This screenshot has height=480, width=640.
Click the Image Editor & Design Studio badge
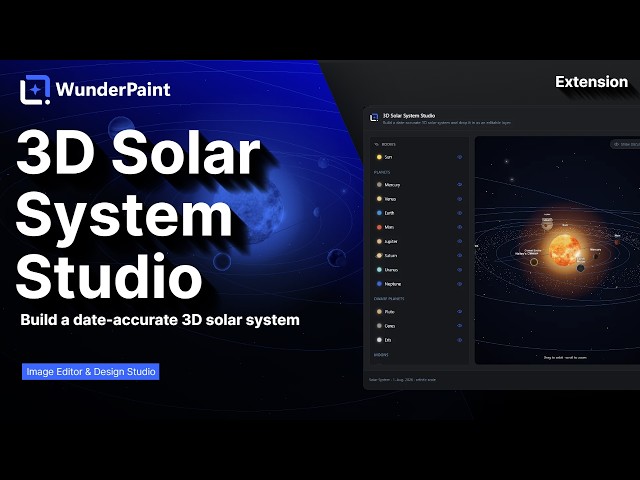coord(91,371)
